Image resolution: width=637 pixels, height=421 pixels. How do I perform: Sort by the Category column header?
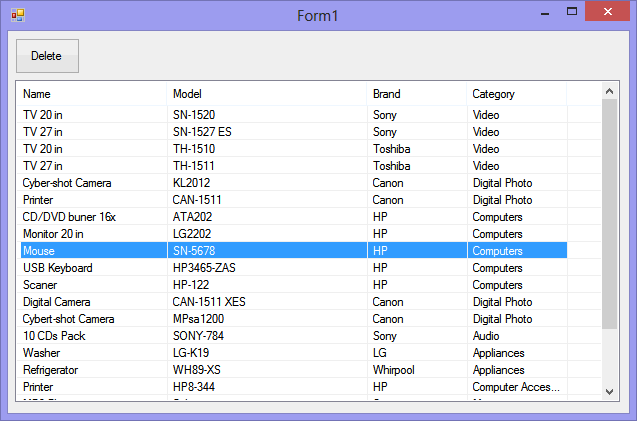click(516, 94)
